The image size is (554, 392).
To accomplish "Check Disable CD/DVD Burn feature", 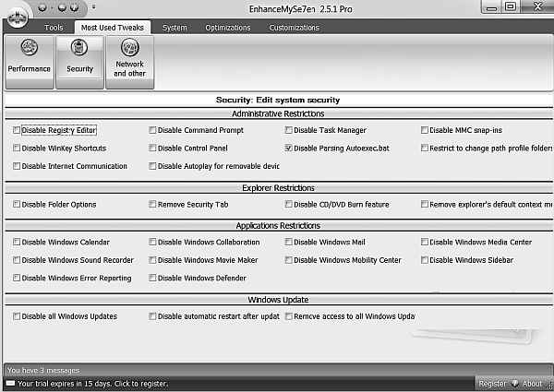I will (x=288, y=204).
